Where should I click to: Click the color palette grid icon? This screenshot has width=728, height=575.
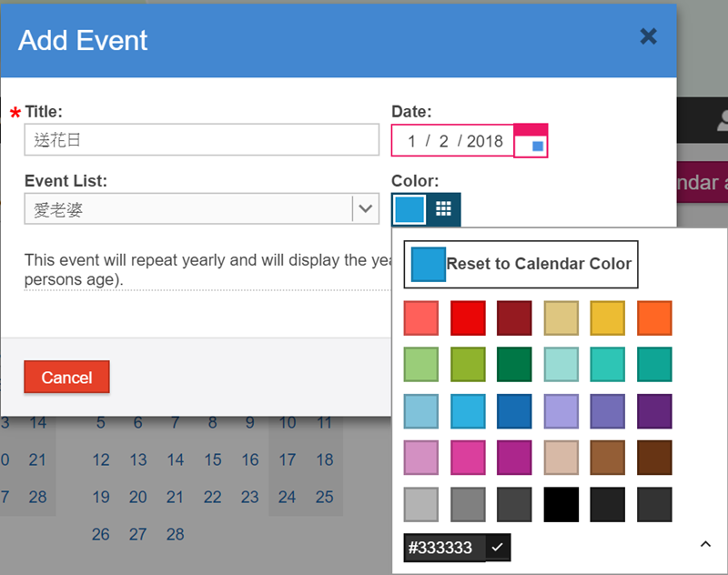[x=443, y=209]
